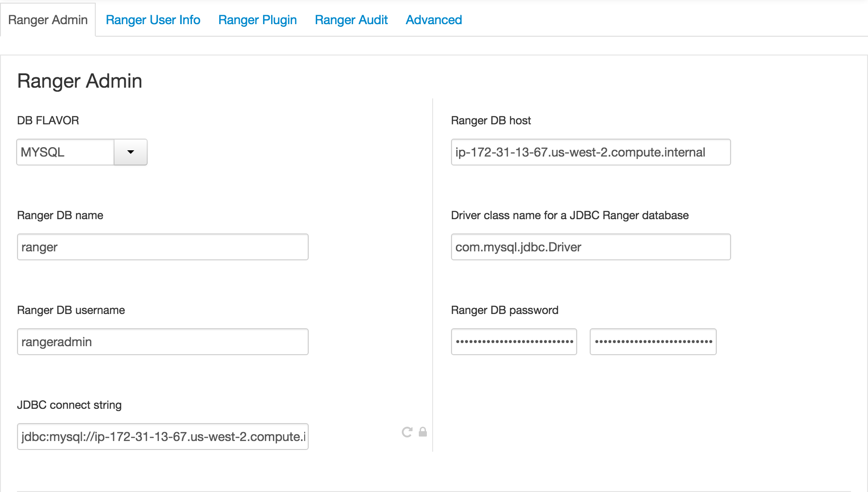Focus the first Ranger DB password field
Image resolution: width=868 pixels, height=492 pixels.
point(514,342)
